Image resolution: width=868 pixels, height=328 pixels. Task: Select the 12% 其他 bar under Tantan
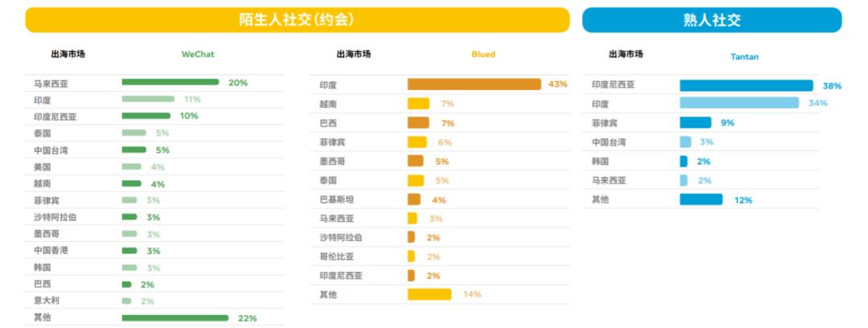click(x=701, y=199)
